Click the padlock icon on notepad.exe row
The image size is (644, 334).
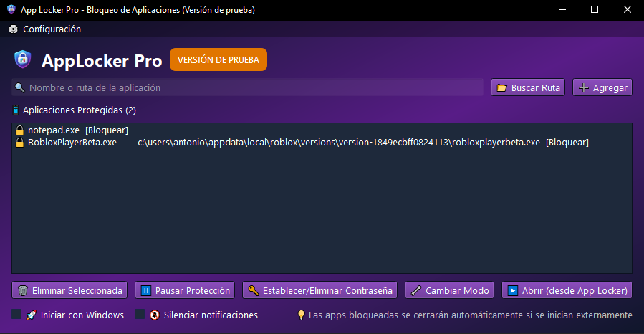[19, 130]
